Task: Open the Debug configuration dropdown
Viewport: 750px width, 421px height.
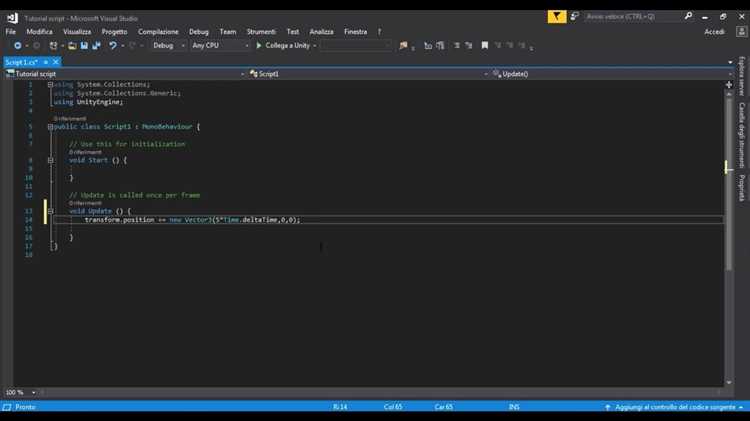Action: tap(183, 45)
